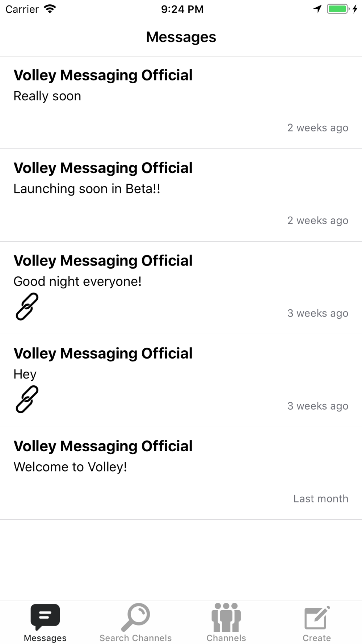Viewport: 362px width, 644px height.
Task: Tap the Messages header title
Action: (x=181, y=37)
